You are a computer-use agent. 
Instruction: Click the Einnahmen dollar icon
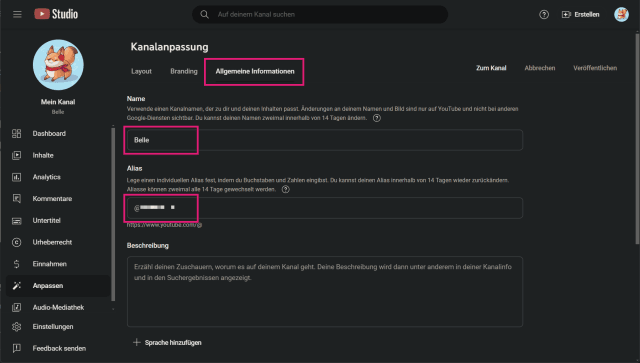point(16,264)
